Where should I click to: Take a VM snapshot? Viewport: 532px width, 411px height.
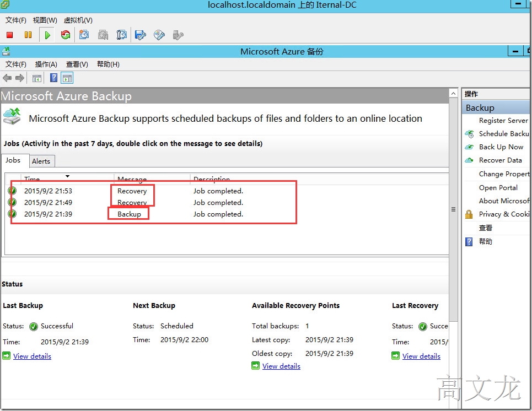pos(84,35)
